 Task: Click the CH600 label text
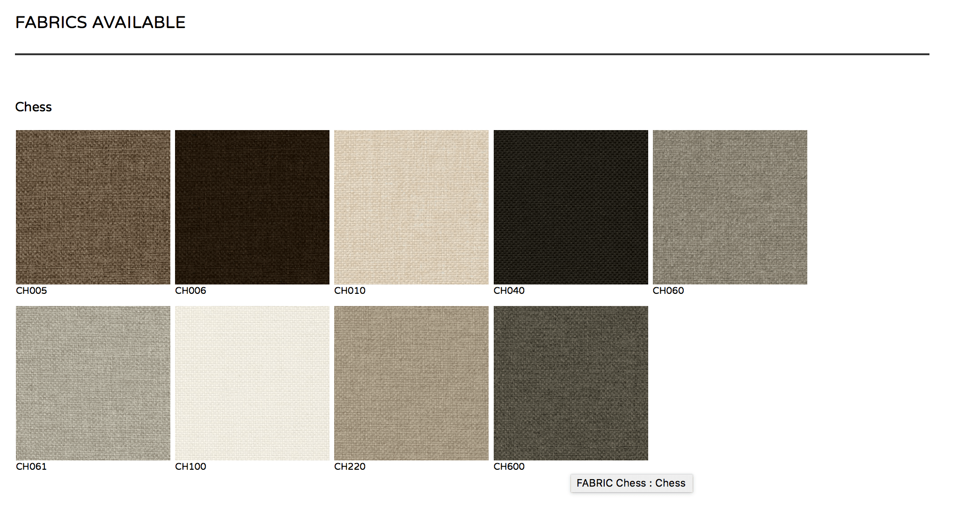pyautogui.click(x=509, y=466)
